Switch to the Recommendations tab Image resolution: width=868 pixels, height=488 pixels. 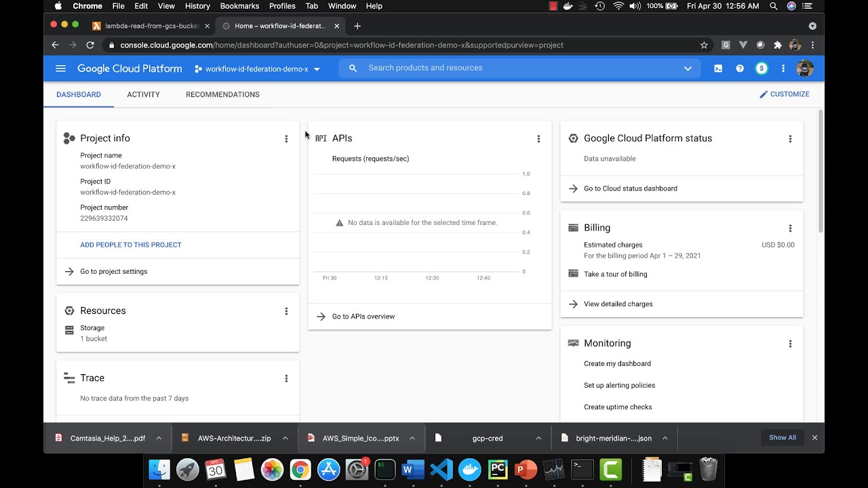(222, 95)
